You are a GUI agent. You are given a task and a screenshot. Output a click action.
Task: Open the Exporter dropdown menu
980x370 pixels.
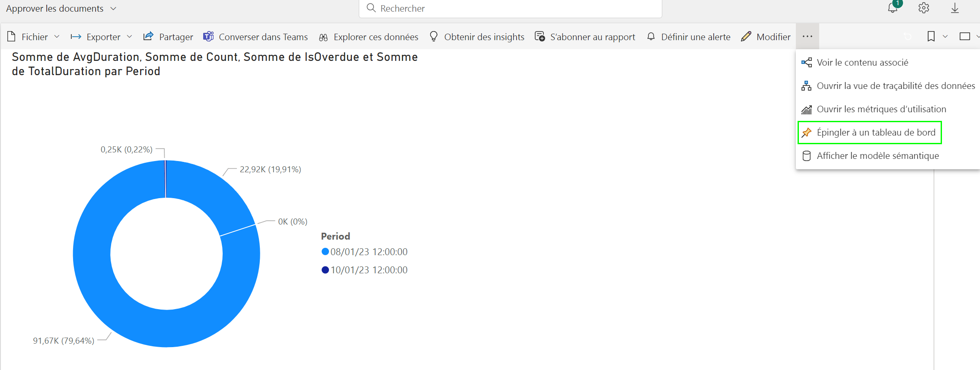[x=130, y=37]
